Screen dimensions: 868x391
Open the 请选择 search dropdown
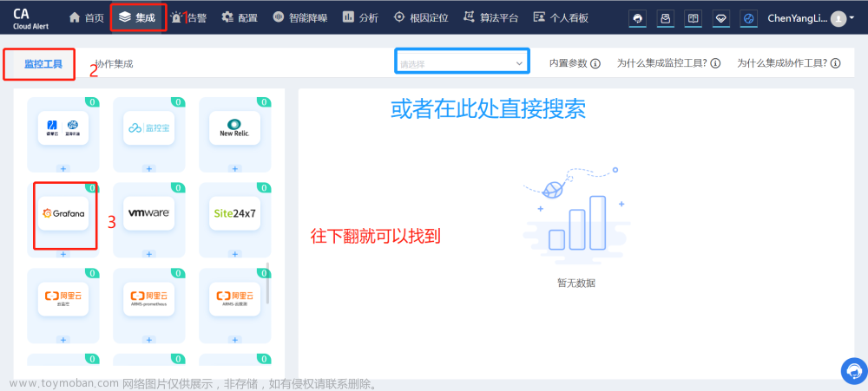[x=462, y=61]
